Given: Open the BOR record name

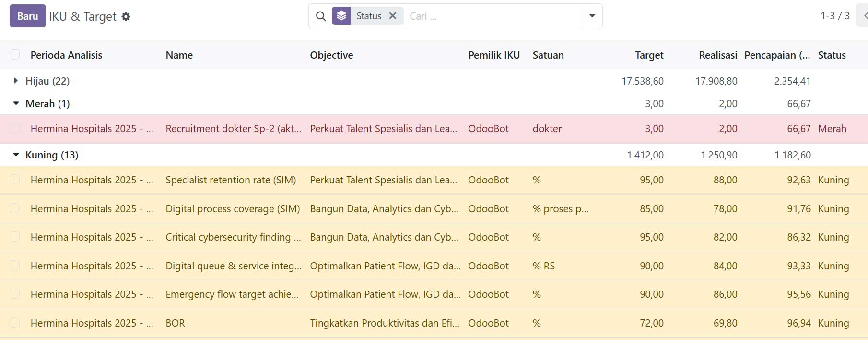Looking at the screenshot, I should pyautogui.click(x=175, y=323).
